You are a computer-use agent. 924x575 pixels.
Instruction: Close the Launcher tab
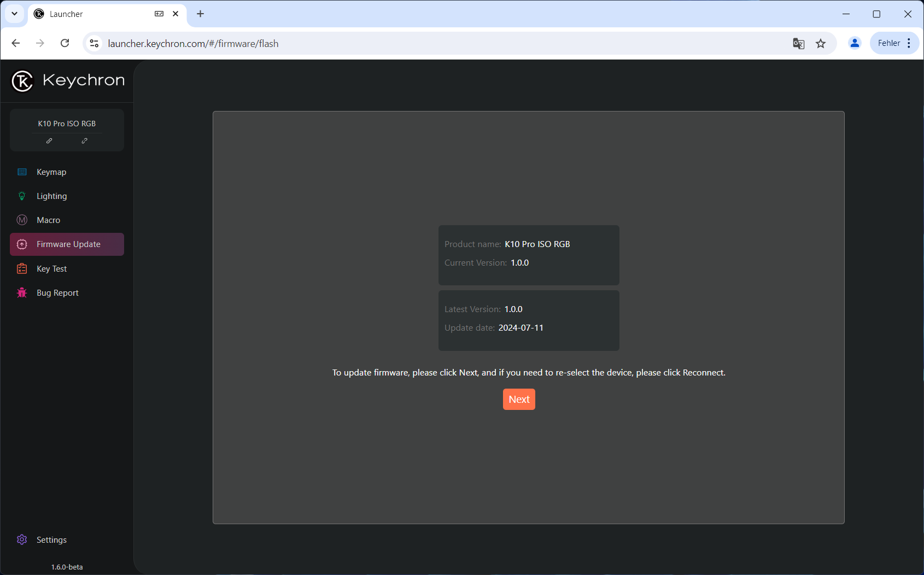[176, 14]
